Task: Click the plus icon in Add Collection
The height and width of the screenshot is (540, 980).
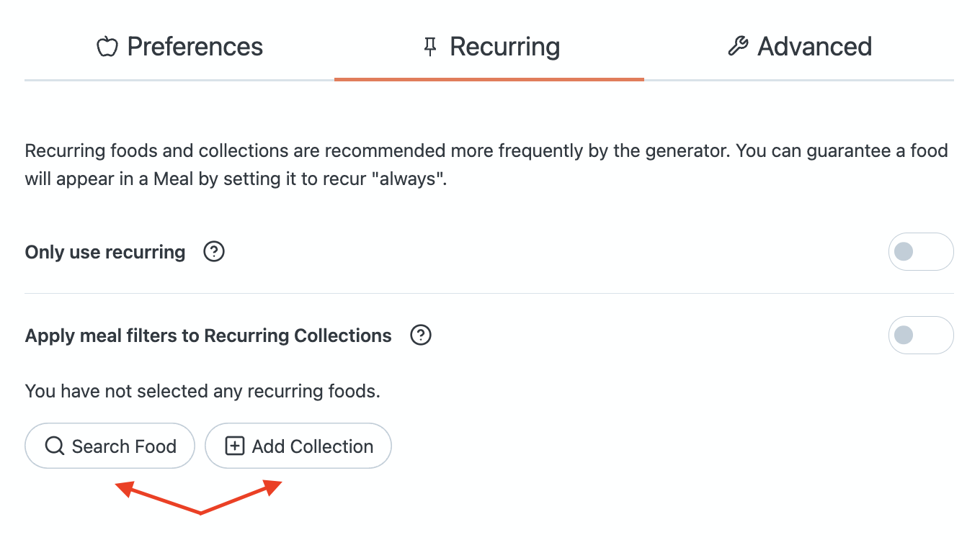Action: click(x=235, y=446)
